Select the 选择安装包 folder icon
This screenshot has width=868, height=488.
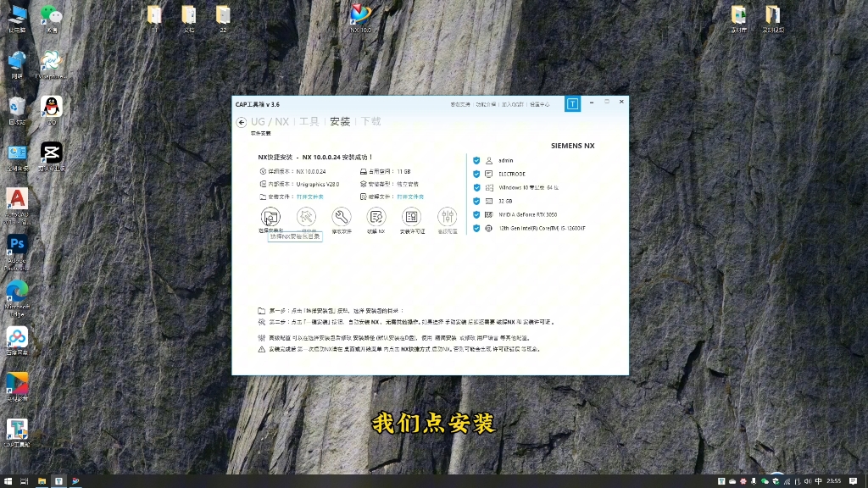click(x=270, y=218)
